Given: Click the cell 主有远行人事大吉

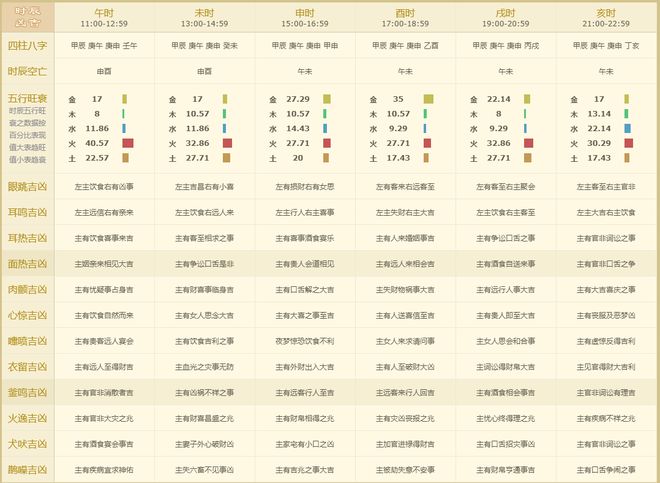Looking at the screenshot, I should 506,290.
